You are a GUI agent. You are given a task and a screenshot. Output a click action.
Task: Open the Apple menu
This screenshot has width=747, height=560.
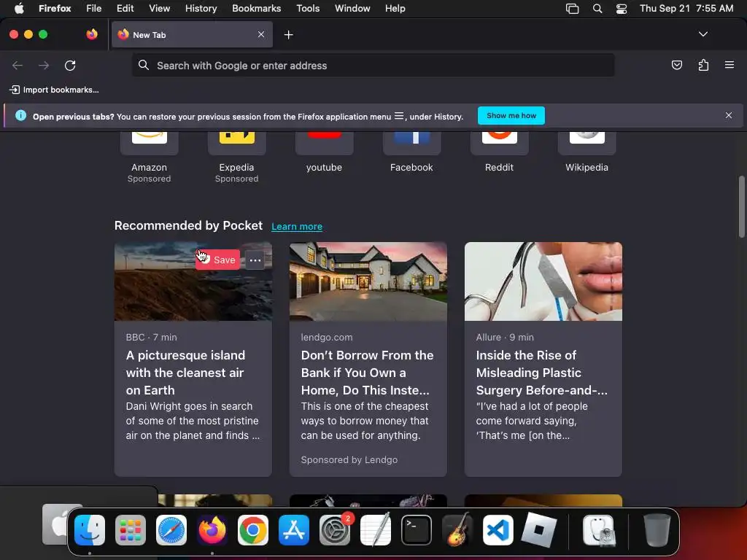[19, 8]
